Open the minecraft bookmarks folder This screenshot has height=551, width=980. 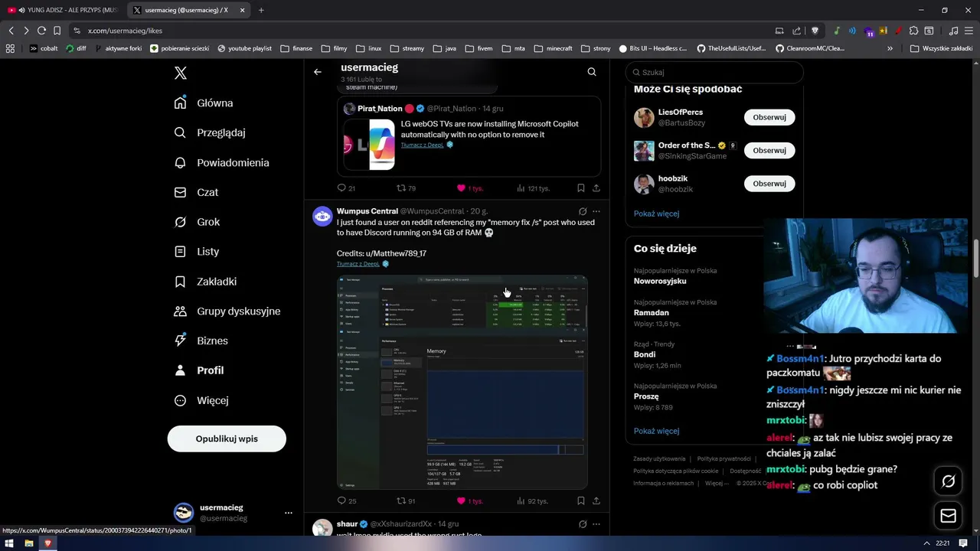pyautogui.click(x=554, y=48)
